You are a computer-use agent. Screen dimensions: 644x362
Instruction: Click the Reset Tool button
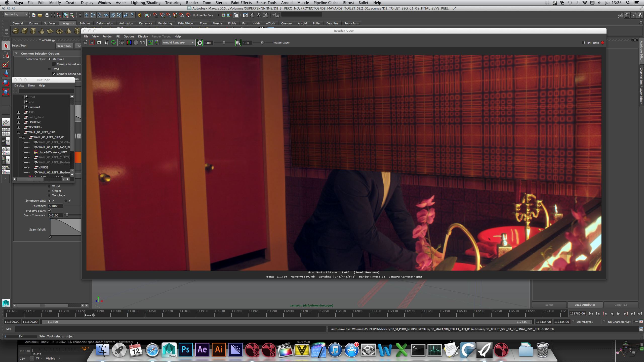(x=64, y=46)
